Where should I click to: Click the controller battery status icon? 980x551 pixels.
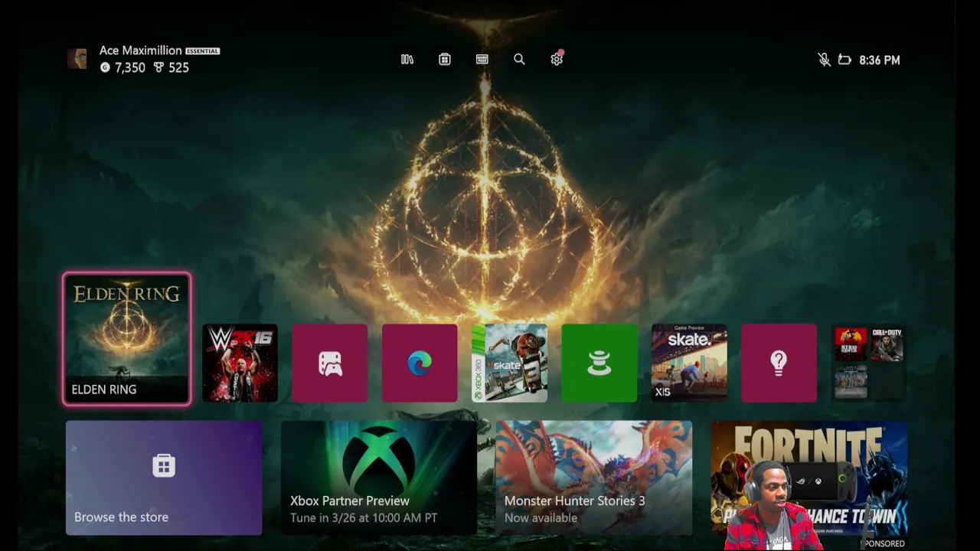(844, 60)
